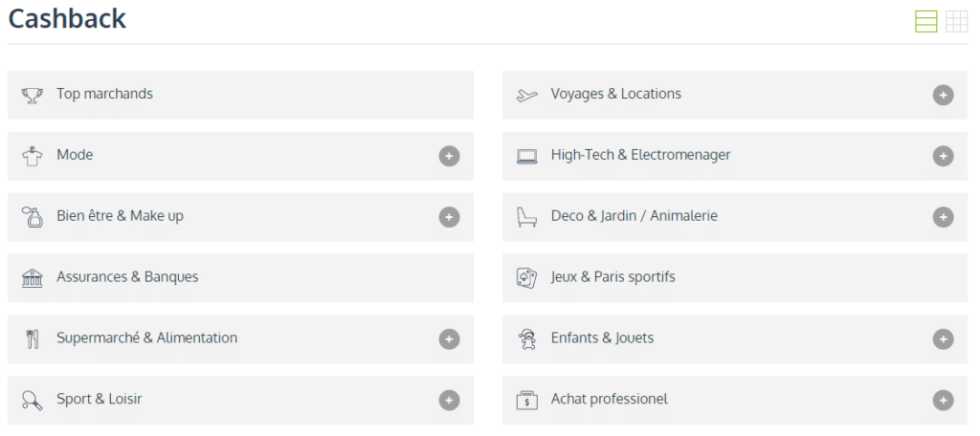Switch to list view layout
Screen dimensions: 980x436
pos(925,21)
